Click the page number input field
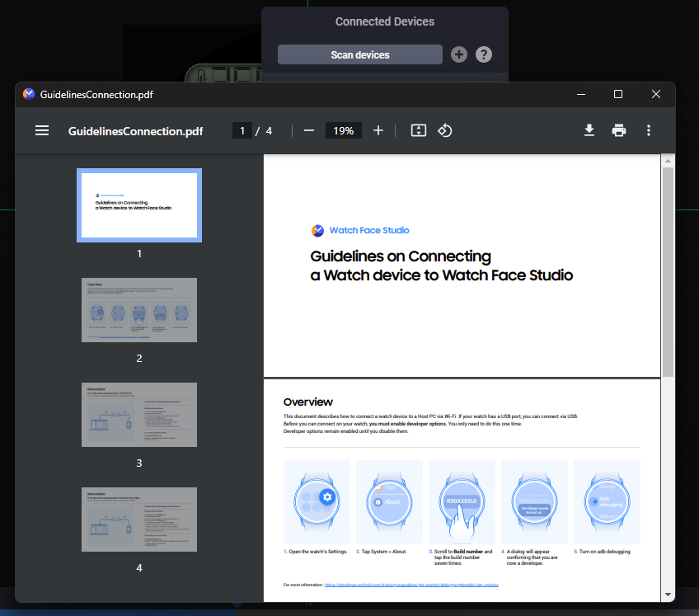The height and width of the screenshot is (616, 699). (242, 130)
